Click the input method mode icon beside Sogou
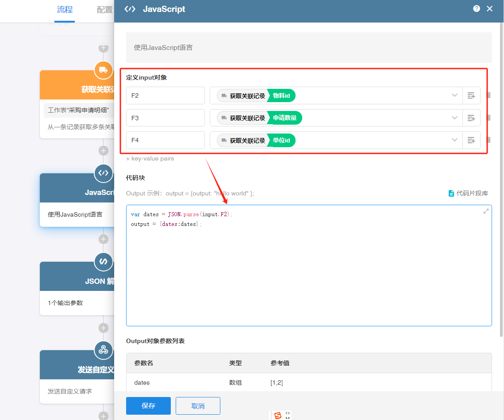The width and height of the screenshot is (504, 420). (x=287, y=415)
